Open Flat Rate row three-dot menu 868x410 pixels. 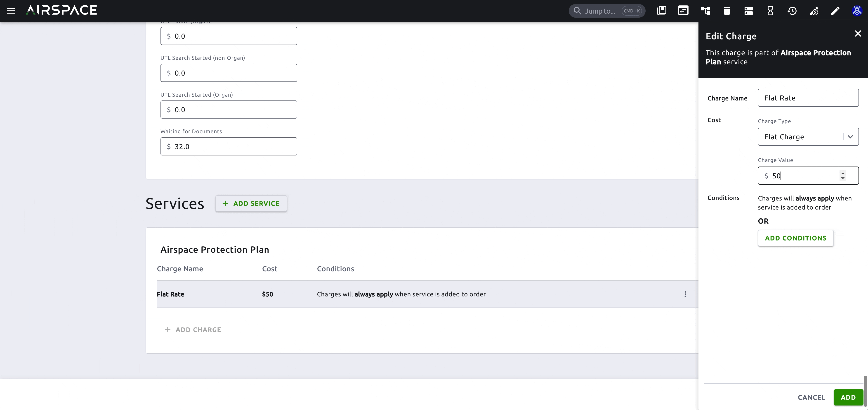[x=685, y=294]
